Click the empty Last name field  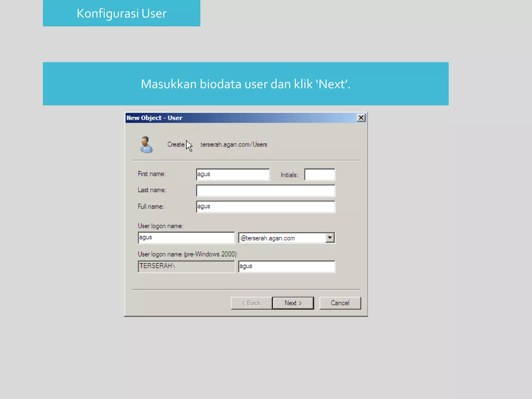coord(265,191)
